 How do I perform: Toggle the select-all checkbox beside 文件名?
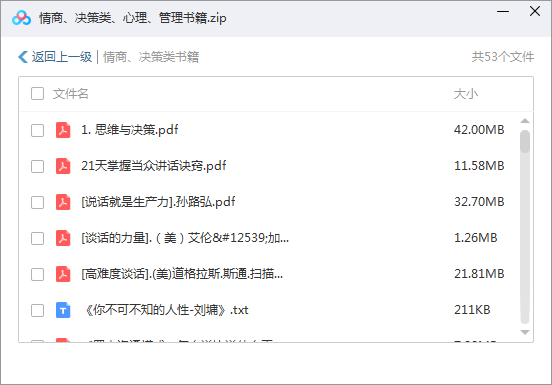(x=37, y=94)
